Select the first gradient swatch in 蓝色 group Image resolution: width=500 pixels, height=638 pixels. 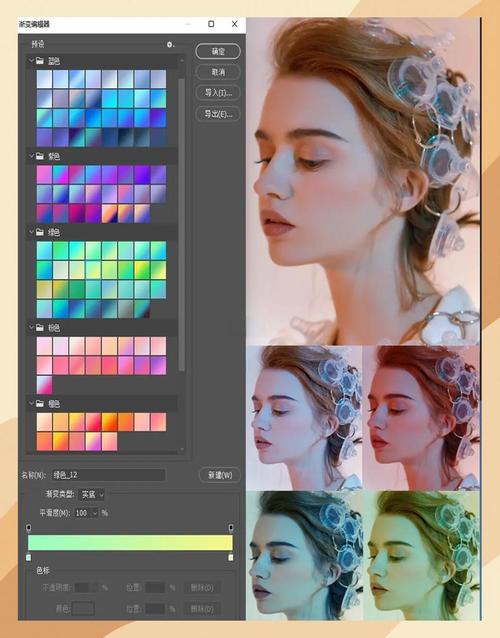point(44,79)
